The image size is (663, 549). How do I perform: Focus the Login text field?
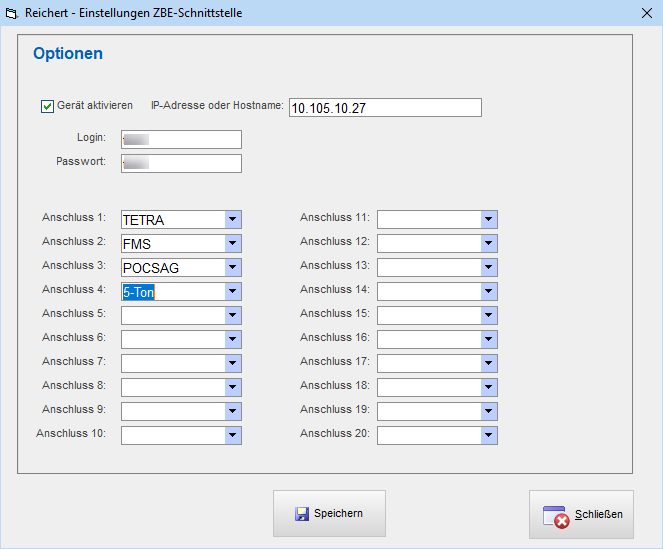pos(181,140)
